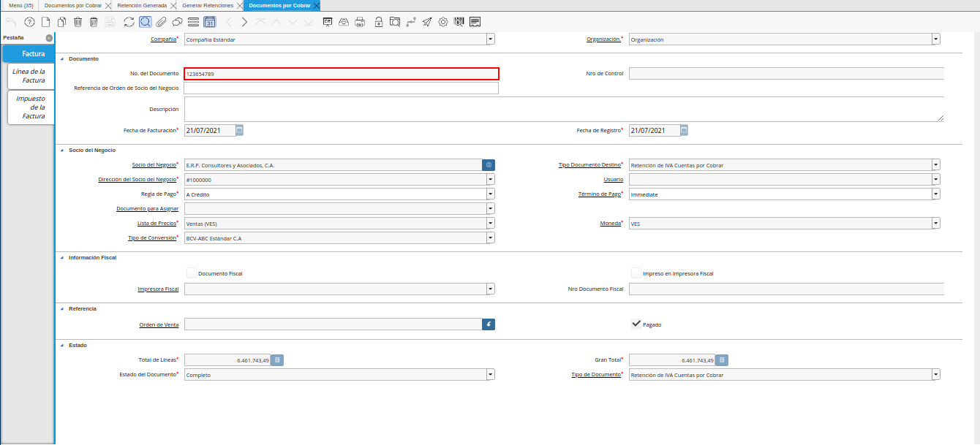Click the Report presentation-board icon
The image size is (980, 445).
pos(327,22)
